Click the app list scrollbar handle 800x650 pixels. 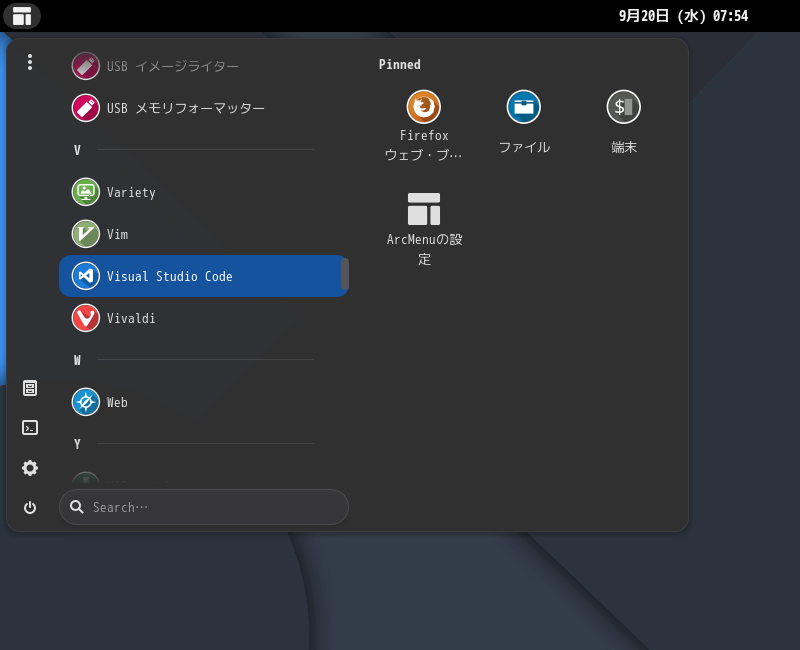(345, 274)
